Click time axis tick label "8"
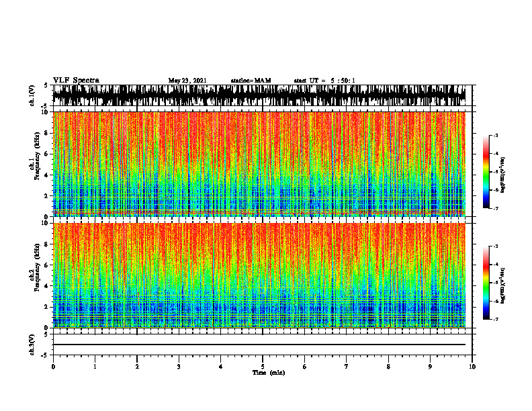Screen dimensions: 532x411 388,367
